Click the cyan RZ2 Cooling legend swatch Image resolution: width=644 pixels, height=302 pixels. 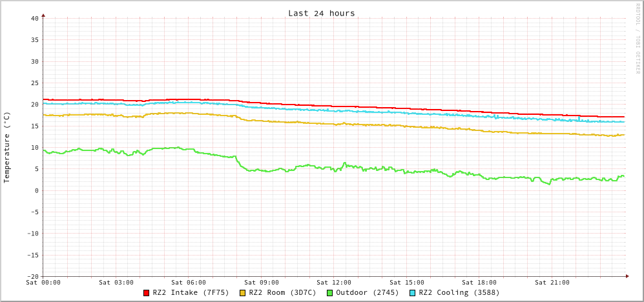[x=412, y=293]
